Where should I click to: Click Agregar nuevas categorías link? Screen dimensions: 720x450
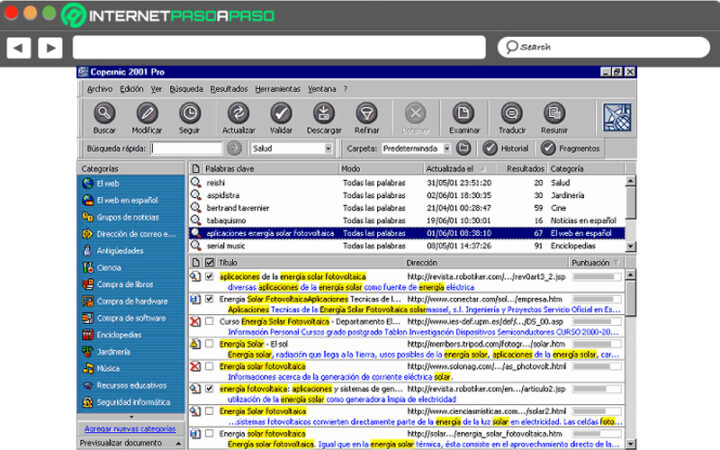[x=130, y=428]
